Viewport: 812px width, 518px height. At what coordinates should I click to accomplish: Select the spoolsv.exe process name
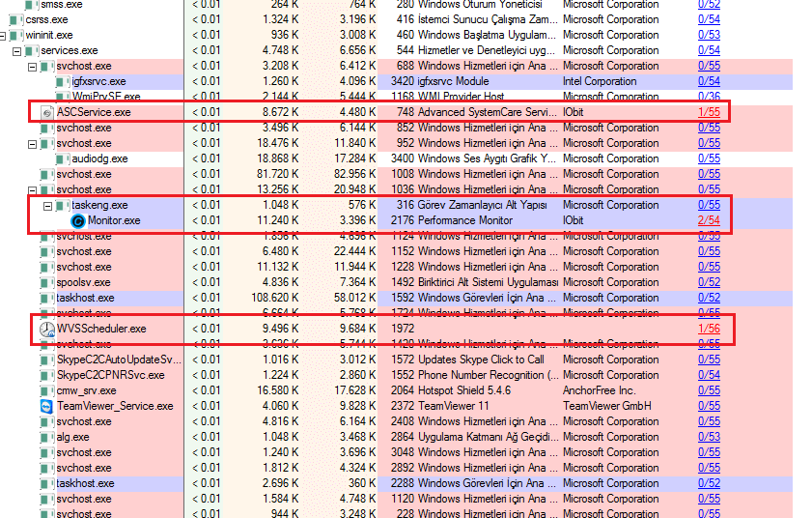coord(83,282)
